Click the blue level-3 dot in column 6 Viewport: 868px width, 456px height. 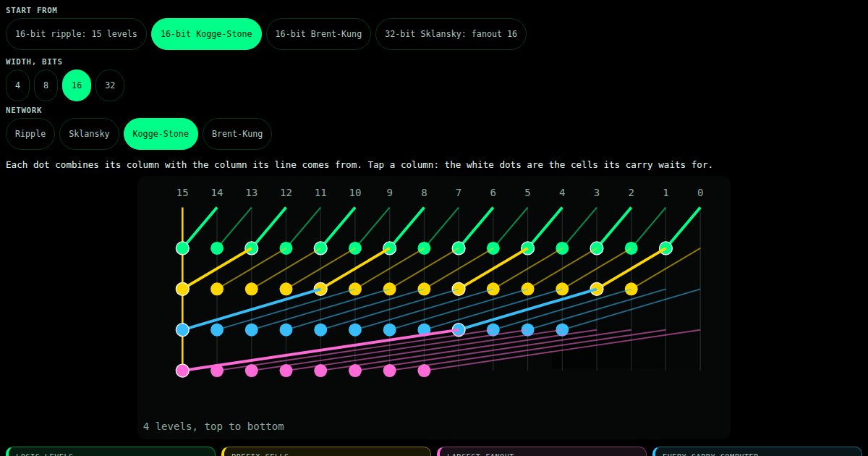[493, 330]
